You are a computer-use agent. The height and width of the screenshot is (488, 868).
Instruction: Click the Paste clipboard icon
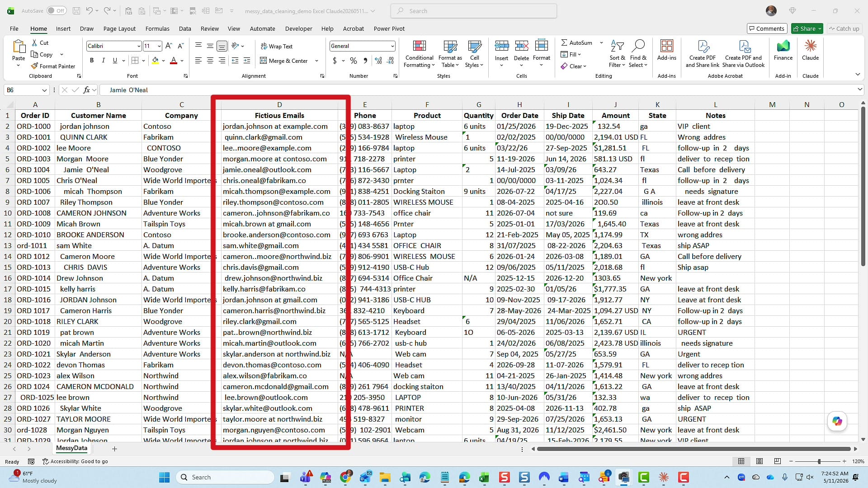click(19, 47)
